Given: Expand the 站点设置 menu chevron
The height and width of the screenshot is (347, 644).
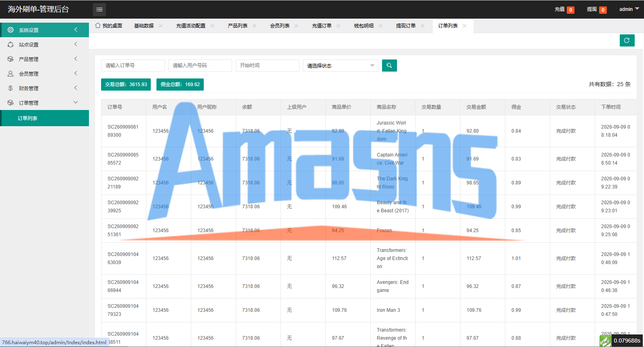Looking at the screenshot, I should pyautogui.click(x=76, y=44).
